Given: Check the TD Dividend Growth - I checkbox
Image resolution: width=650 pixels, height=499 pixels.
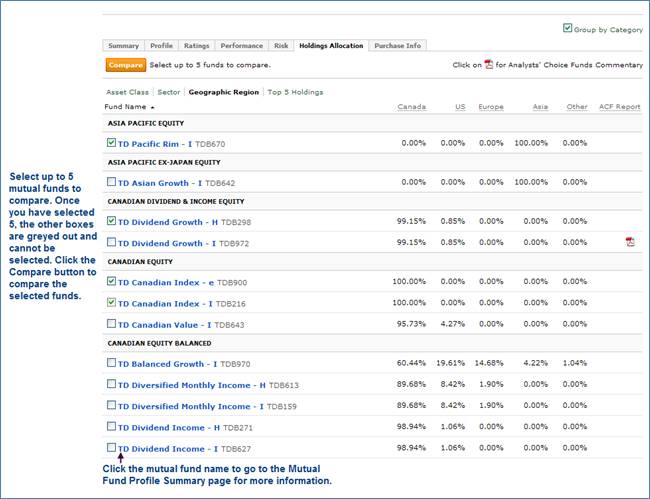Looking at the screenshot, I should [x=111, y=242].
